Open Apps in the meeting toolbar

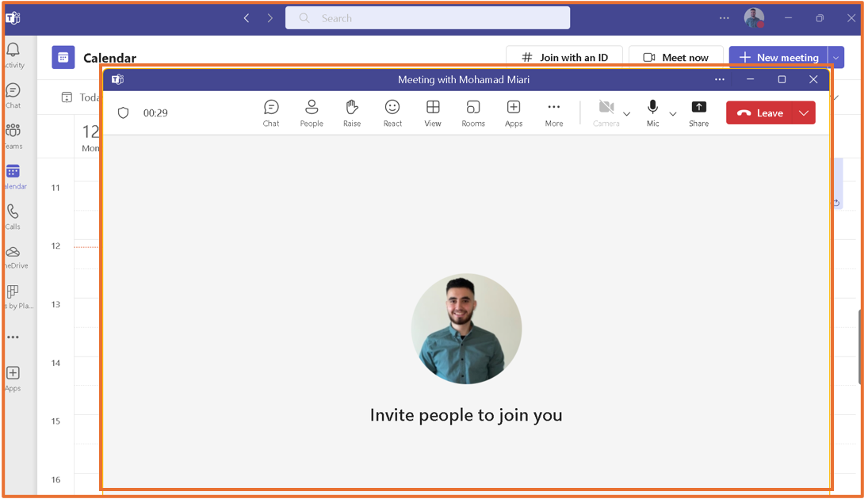514,112
